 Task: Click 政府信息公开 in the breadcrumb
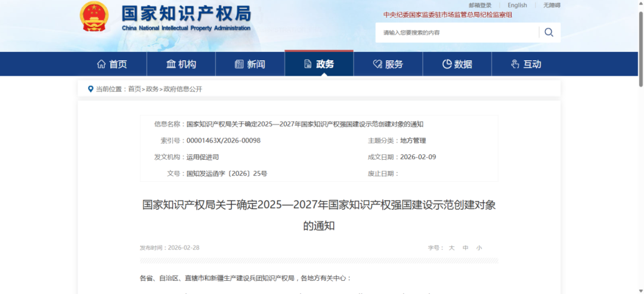(x=183, y=89)
